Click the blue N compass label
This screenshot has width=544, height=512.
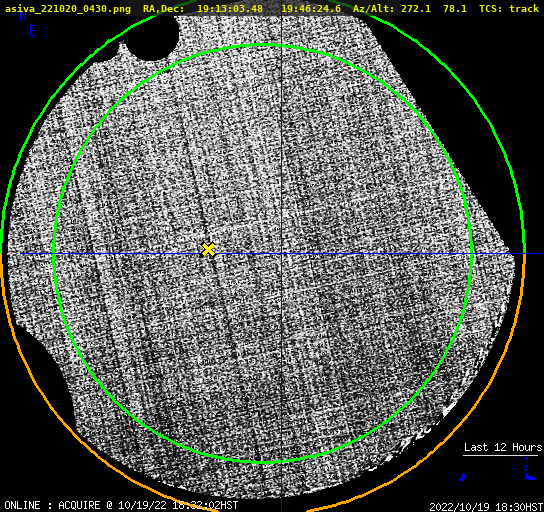click(x=23, y=16)
